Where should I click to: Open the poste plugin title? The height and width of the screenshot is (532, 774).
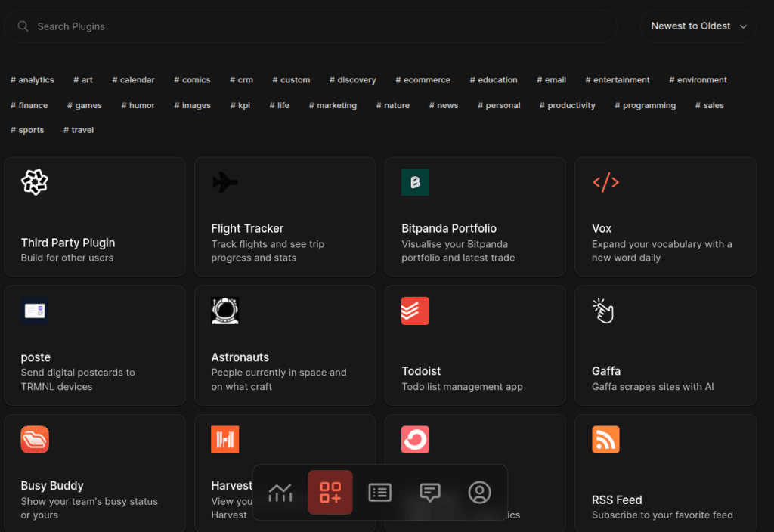pos(36,357)
